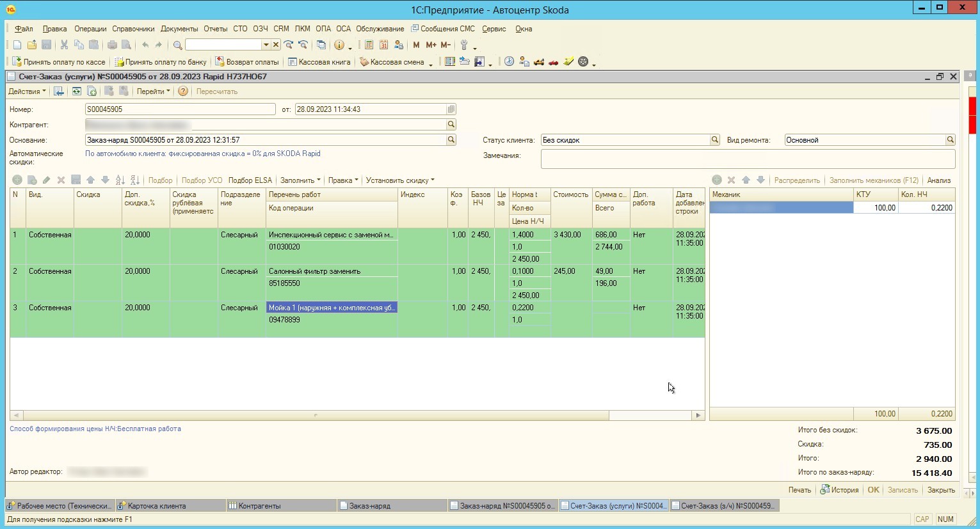Click the red car toolbar icon
980x529 pixels.
pyautogui.click(x=553, y=62)
